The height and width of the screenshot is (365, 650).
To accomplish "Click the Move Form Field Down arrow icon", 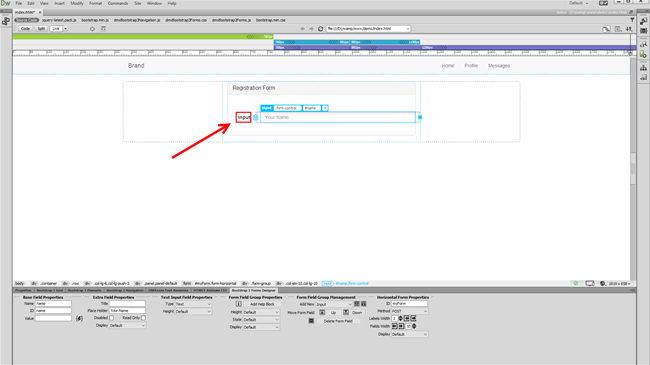I will (346, 312).
